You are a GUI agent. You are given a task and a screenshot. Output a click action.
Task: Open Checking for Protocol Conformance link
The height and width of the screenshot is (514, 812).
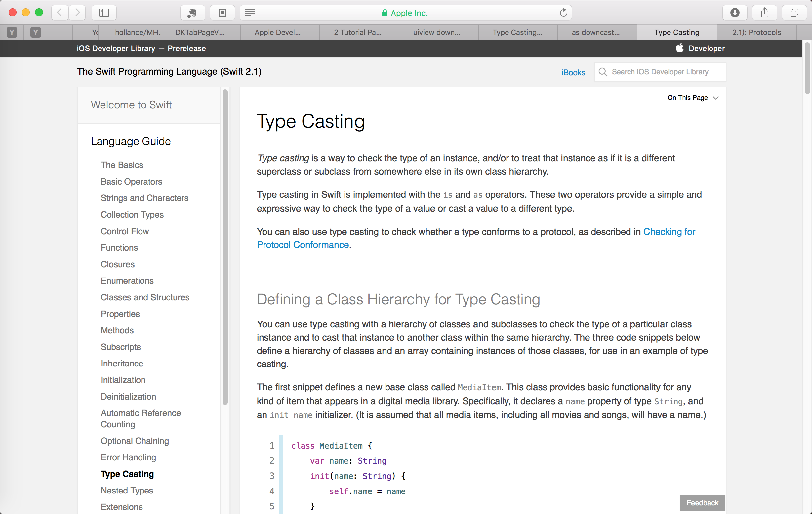669,232
